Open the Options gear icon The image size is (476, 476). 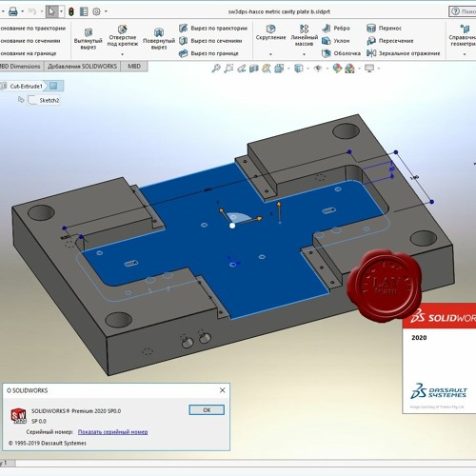point(96,11)
